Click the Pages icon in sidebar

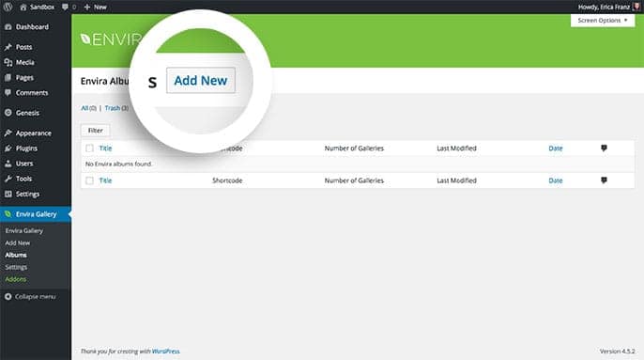[8, 77]
